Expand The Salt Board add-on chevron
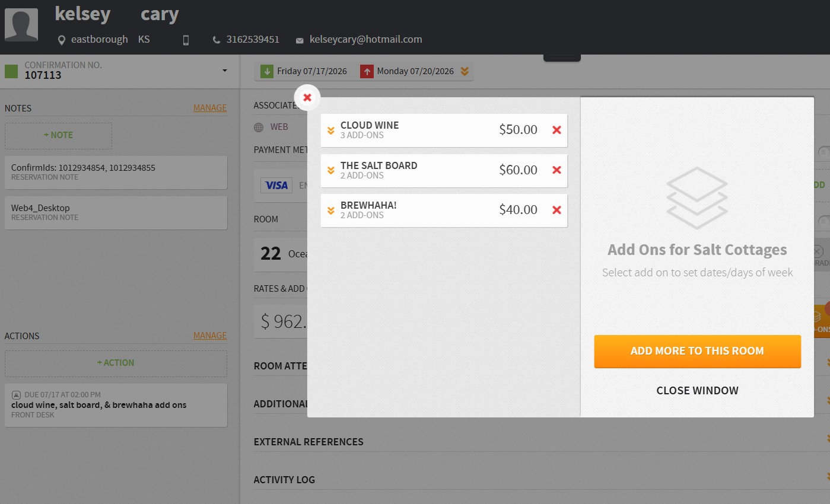 coord(331,170)
